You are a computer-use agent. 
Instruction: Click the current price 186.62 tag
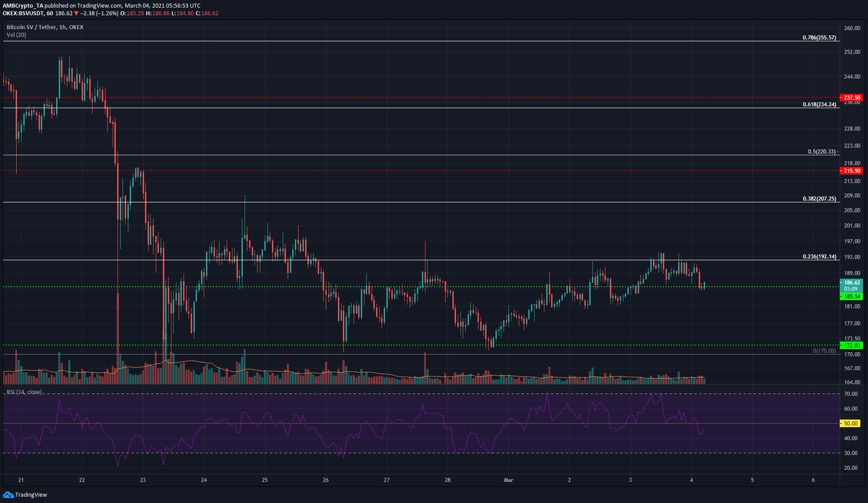pos(851,285)
